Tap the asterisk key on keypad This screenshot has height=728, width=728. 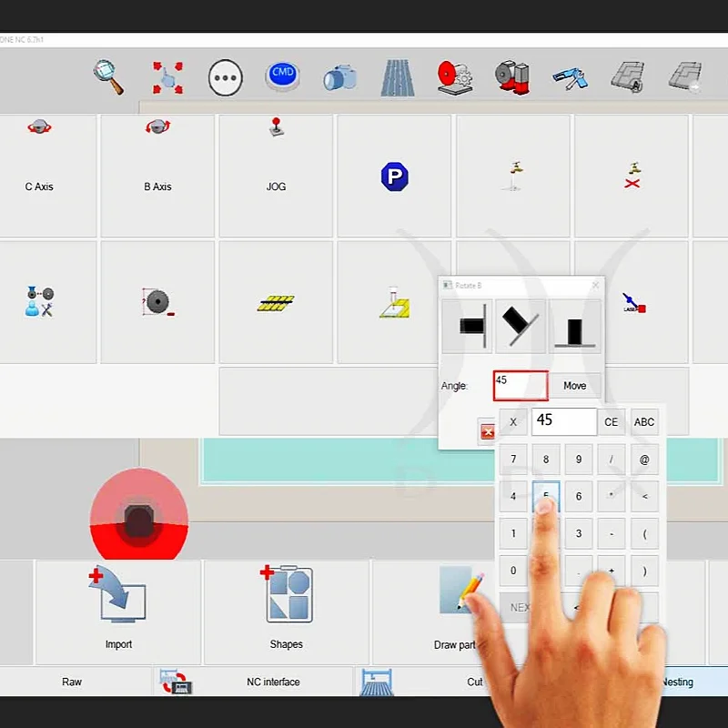[611, 496]
